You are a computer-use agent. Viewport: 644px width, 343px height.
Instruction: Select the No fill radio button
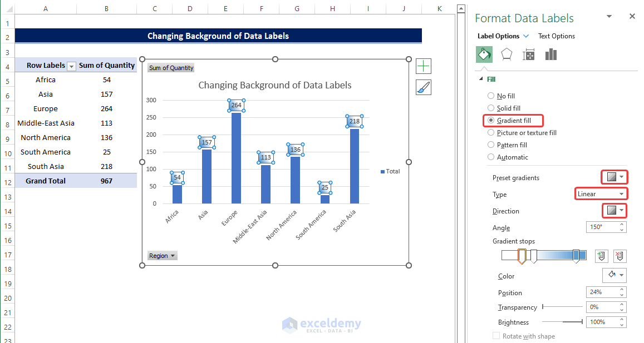point(491,96)
